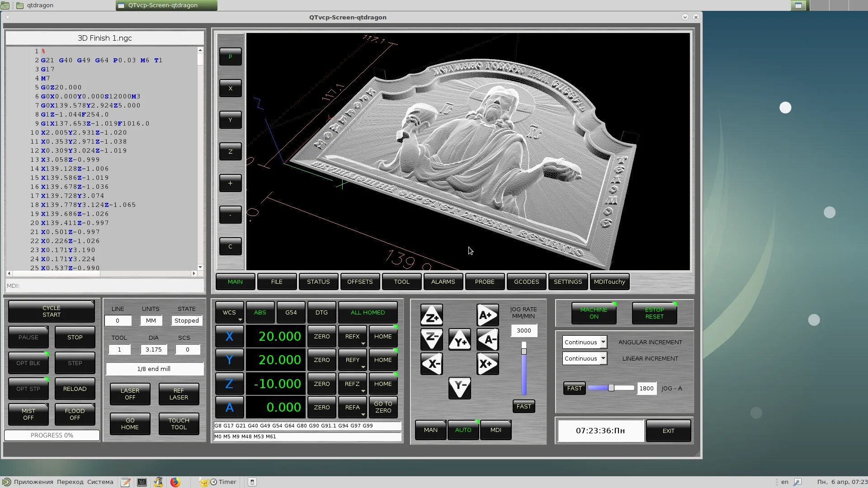Click the EXIT button

668,431
